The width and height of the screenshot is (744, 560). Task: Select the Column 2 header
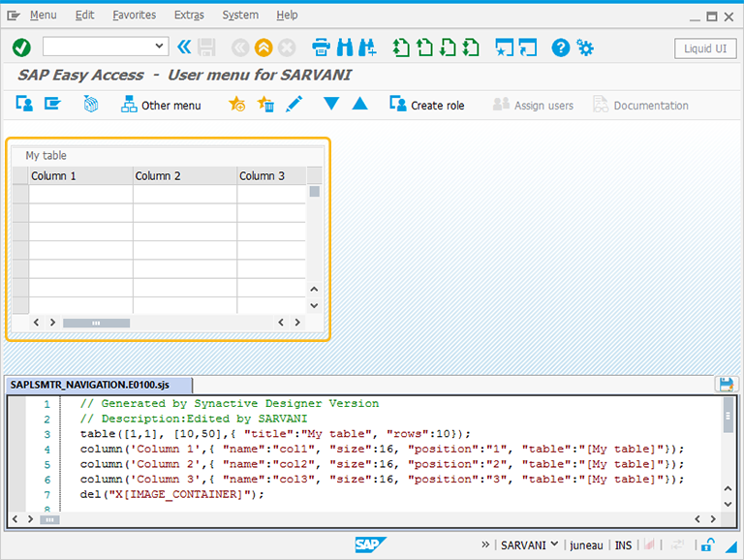(185, 175)
